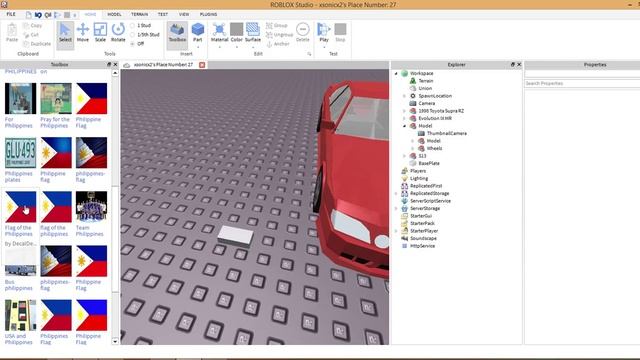Click the Delete icon in Edit group
The height and width of the screenshot is (360, 640).
point(302,32)
